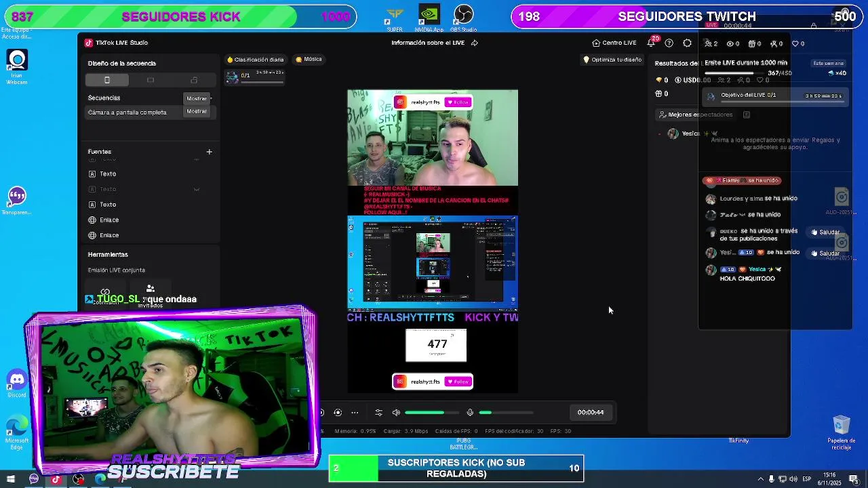Click the heart likes counter icon
The height and width of the screenshot is (488, 868).
[x=797, y=43]
